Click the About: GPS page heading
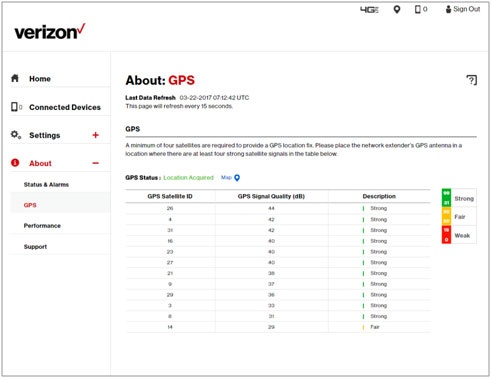 coord(160,80)
